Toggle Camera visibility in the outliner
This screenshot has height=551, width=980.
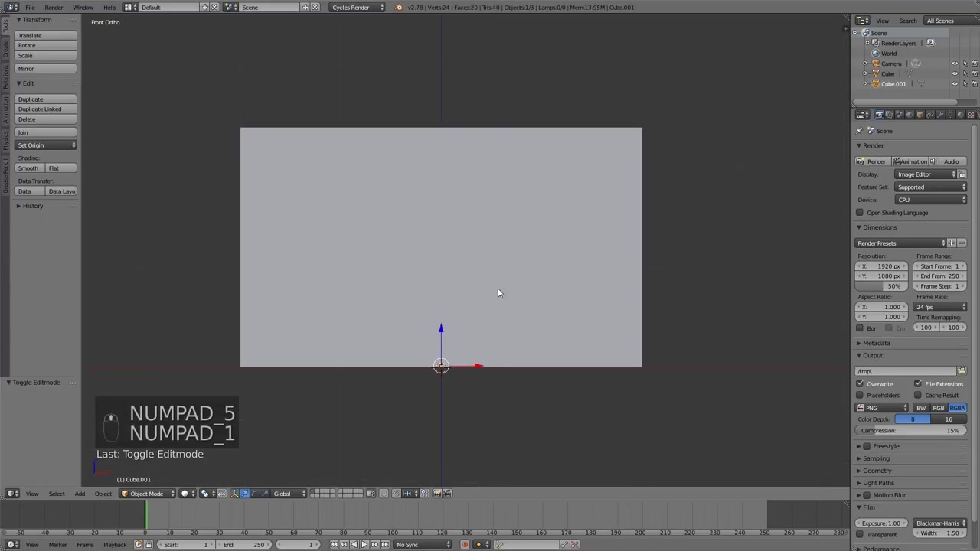(x=955, y=64)
